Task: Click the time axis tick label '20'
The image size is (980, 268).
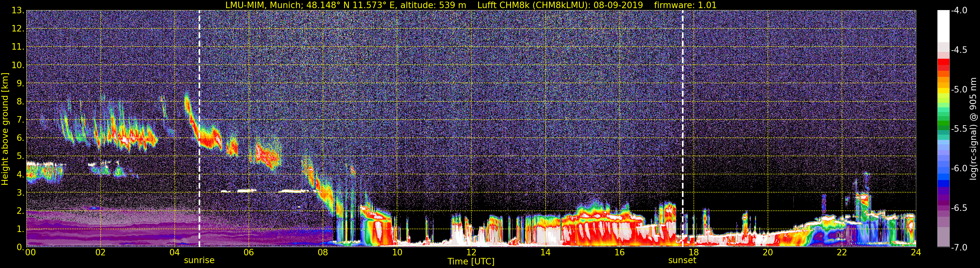Action: click(768, 252)
